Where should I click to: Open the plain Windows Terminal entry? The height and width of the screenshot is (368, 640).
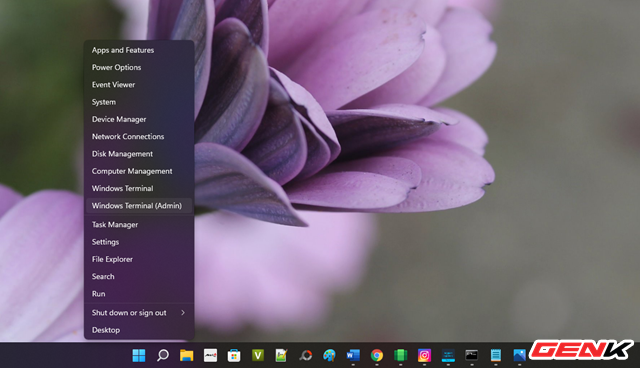pyautogui.click(x=139, y=188)
